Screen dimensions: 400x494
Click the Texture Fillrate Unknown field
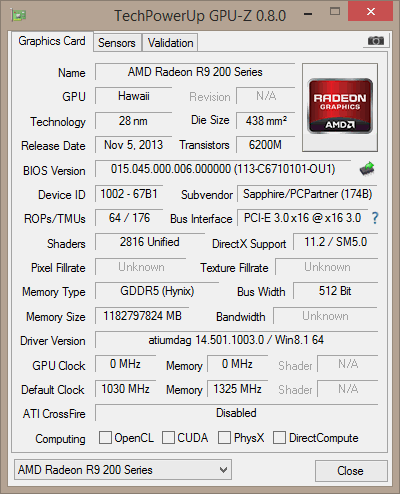(x=327, y=267)
